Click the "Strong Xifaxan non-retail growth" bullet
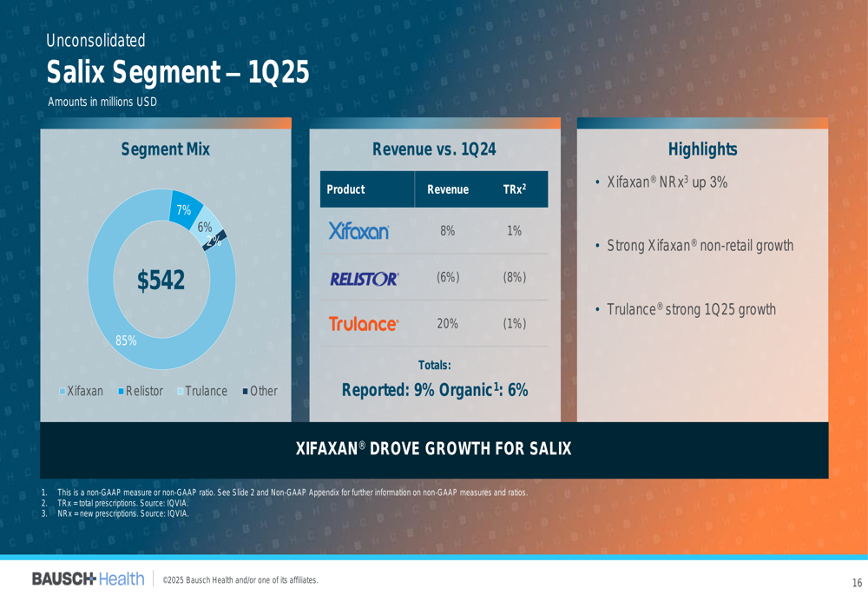The image size is (868, 595). tap(700, 246)
